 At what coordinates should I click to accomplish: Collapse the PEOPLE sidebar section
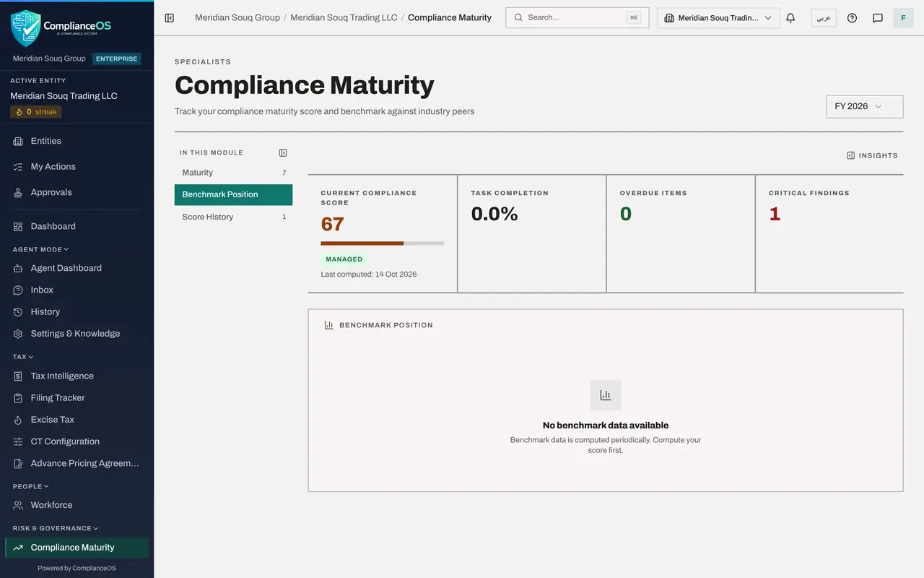coord(31,487)
